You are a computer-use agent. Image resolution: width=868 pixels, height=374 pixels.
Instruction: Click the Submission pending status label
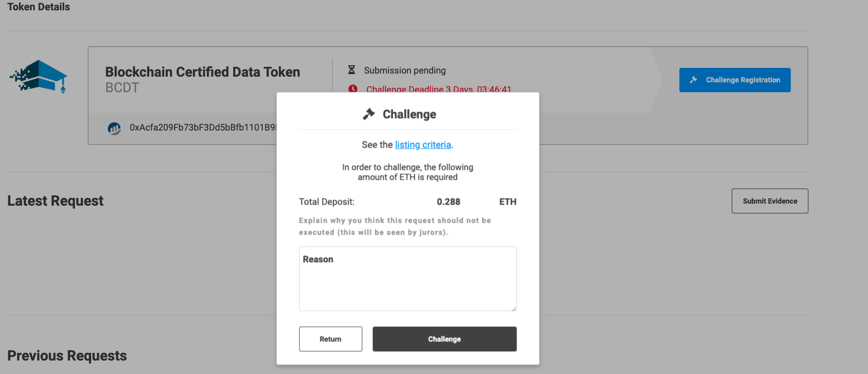[405, 70]
